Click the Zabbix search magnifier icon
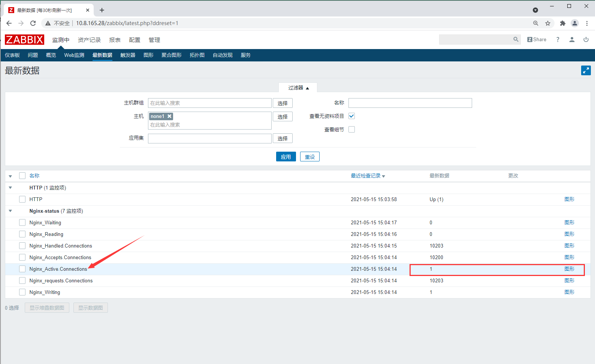 [516, 39]
